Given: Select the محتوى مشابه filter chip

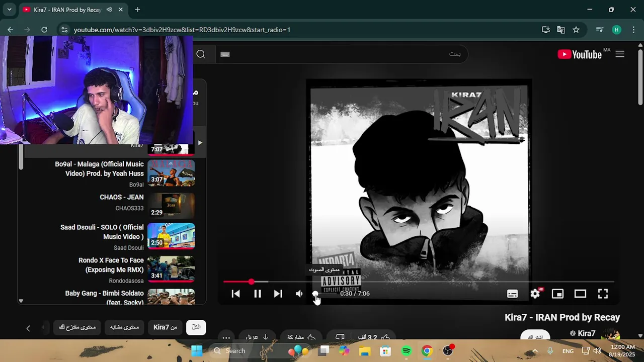Looking at the screenshot, I should pos(124,327).
